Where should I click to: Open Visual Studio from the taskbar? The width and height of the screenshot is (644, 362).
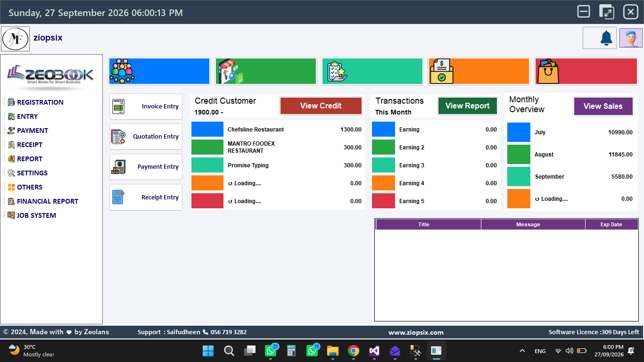(x=374, y=351)
